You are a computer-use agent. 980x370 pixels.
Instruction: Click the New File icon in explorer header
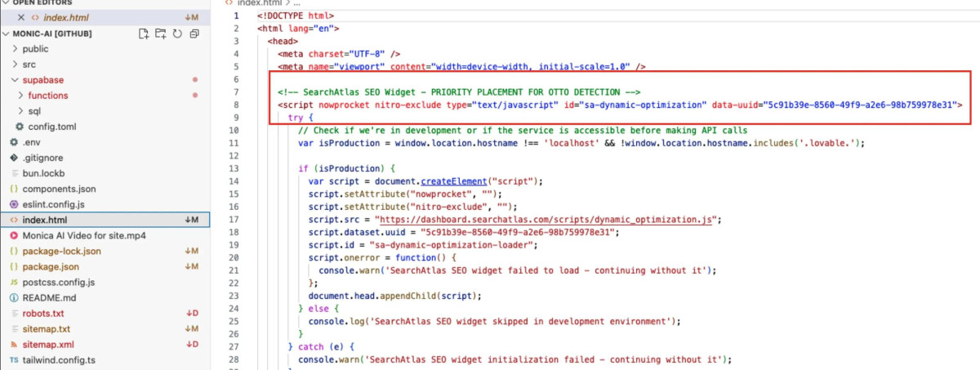pos(144,33)
